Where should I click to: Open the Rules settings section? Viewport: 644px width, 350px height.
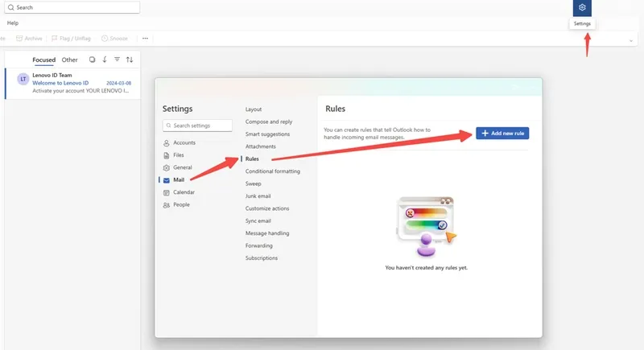[x=252, y=159]
